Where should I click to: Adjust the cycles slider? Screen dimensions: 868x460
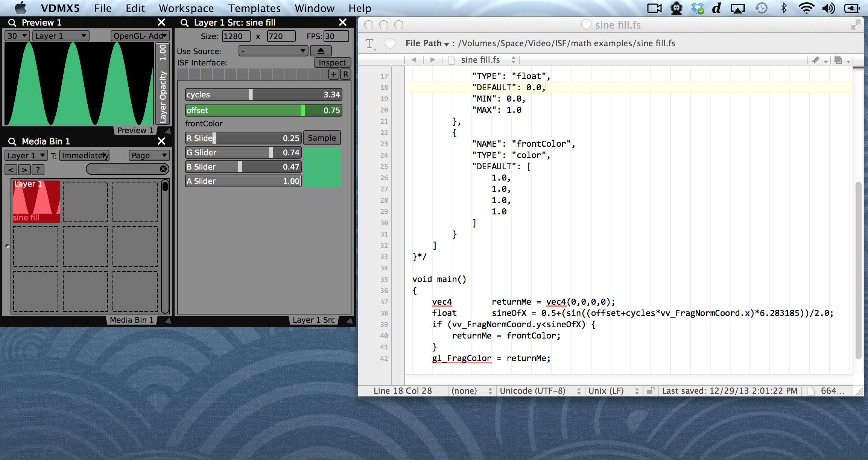click(263, 95)
